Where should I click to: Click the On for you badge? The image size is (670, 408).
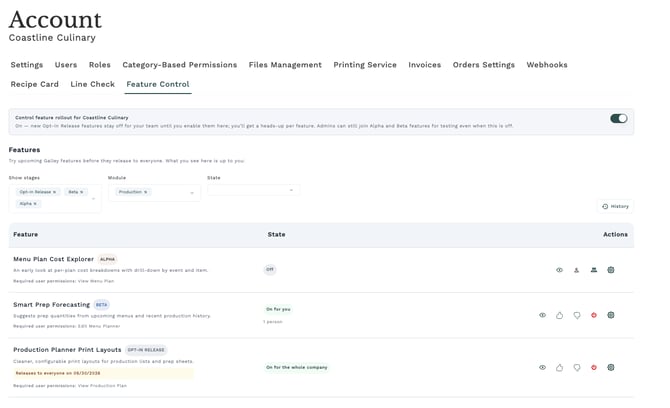(278, 309)
